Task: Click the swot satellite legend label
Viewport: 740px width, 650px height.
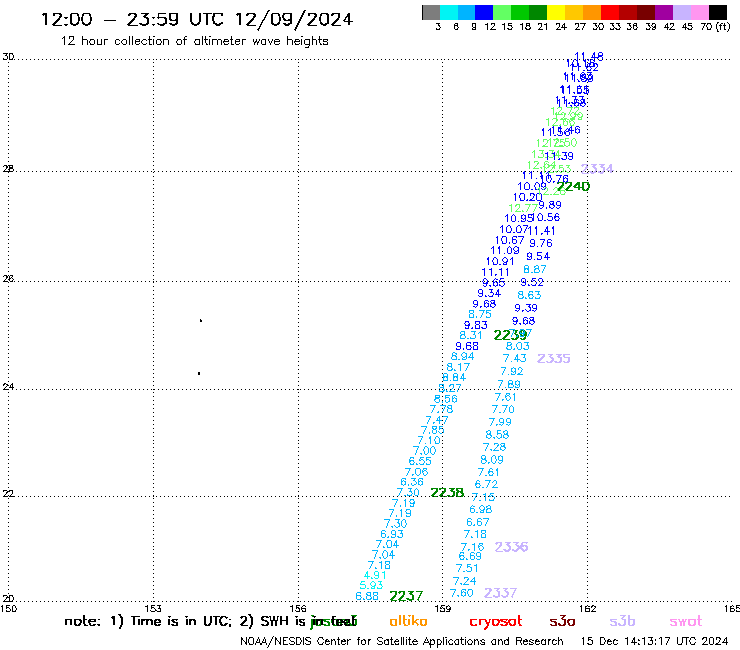Action: click(686, 621)
